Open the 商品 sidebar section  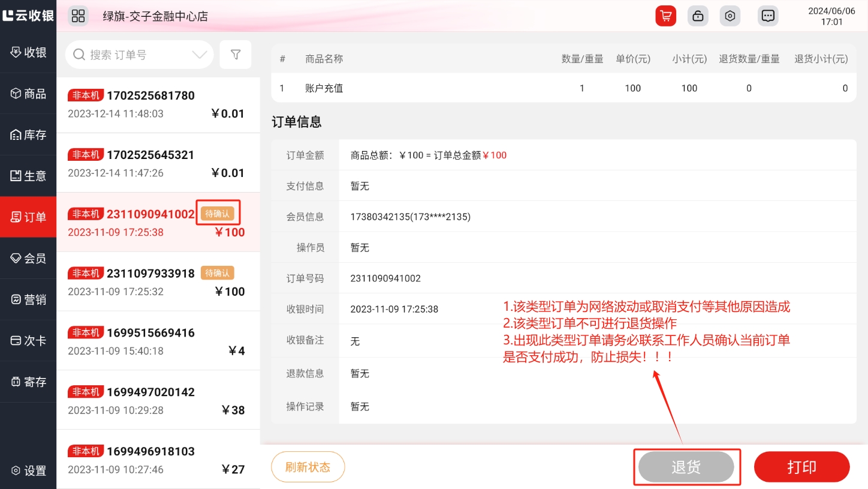click(x=28, y=94)
